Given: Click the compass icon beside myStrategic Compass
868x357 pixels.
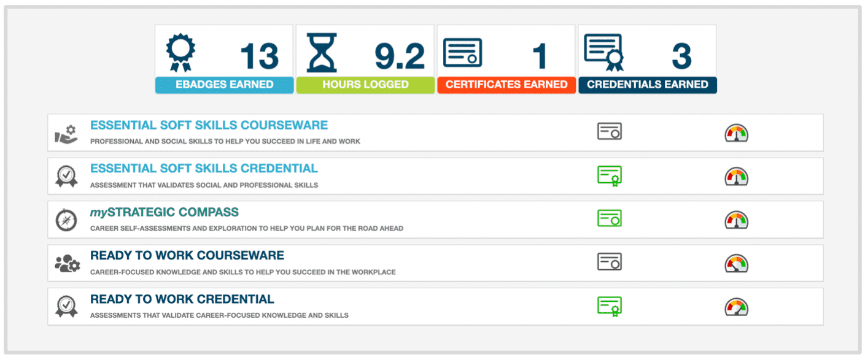Looking at the screenshot, I should tap(66, 220).
